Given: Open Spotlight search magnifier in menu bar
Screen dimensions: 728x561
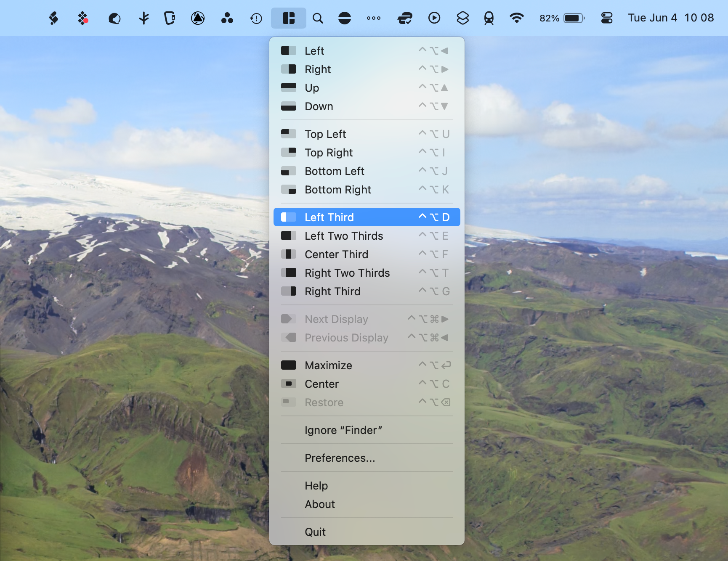Looking at the screenshot, I should point(318,18).
